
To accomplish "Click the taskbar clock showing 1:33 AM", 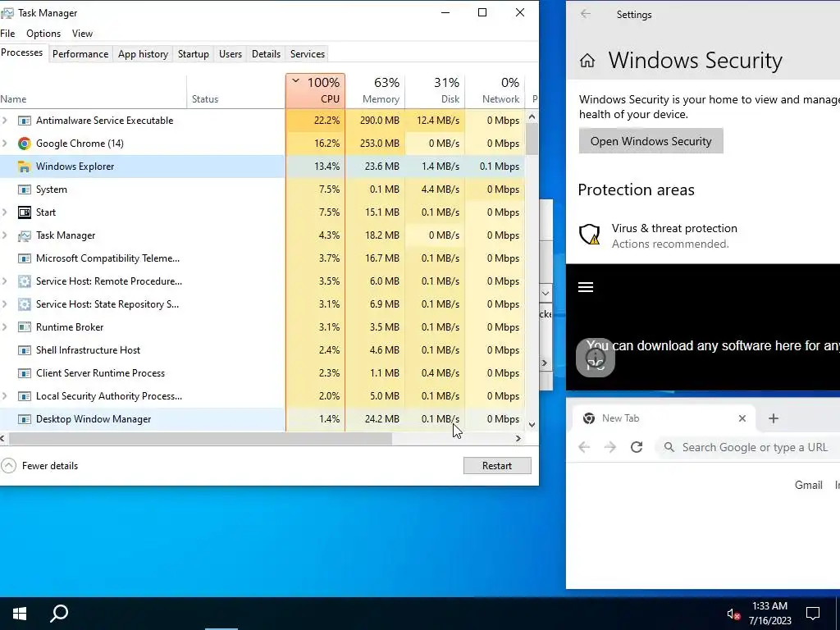I will pyautogui.click(x=769, y=614).
